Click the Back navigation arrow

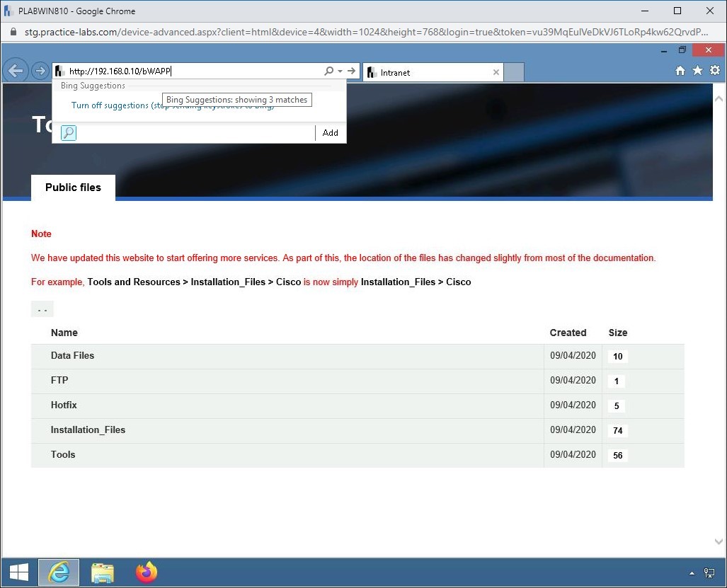[15, 71]
